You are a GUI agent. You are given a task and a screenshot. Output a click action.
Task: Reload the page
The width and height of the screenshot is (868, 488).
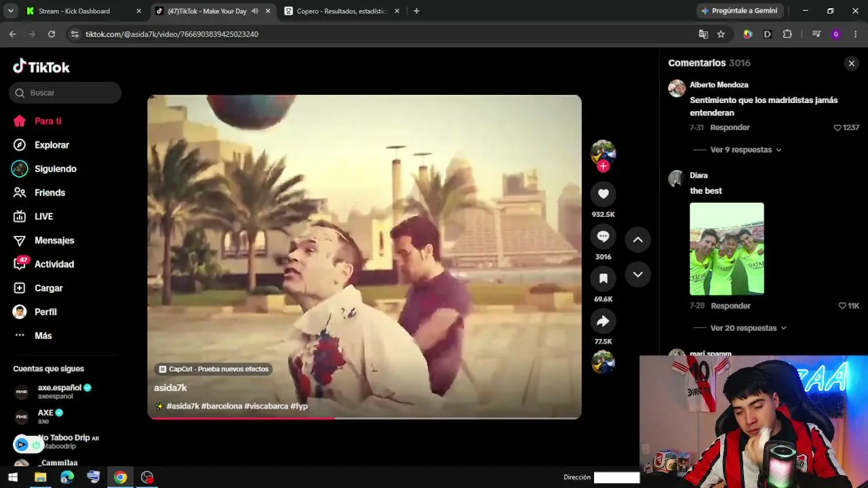[x=52, y=34]
